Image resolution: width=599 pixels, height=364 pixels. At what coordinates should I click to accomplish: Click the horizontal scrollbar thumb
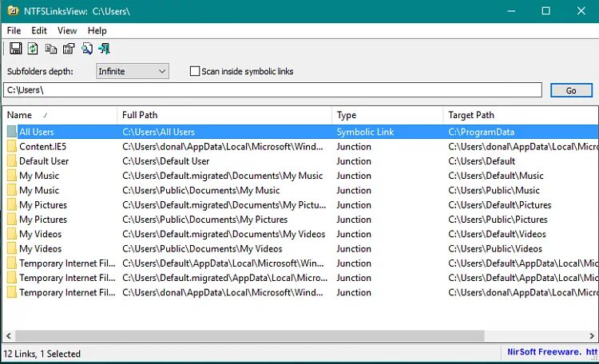pos(249,336)
